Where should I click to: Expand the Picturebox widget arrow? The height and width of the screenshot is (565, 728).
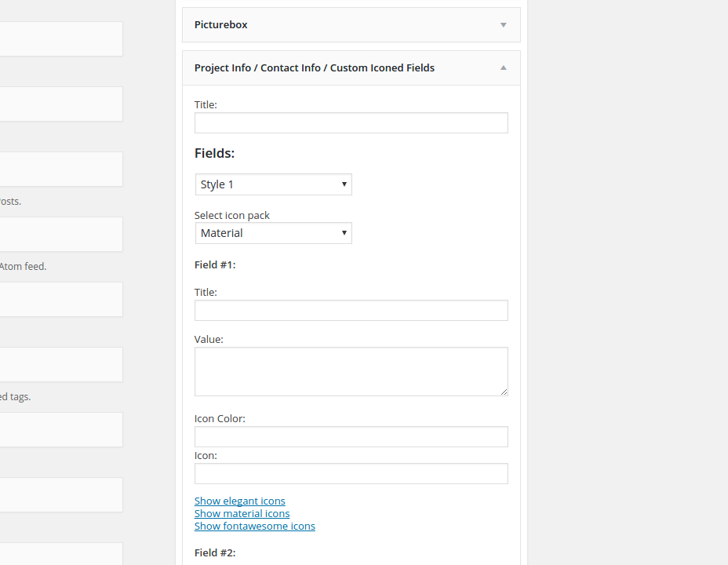point(503,25)
